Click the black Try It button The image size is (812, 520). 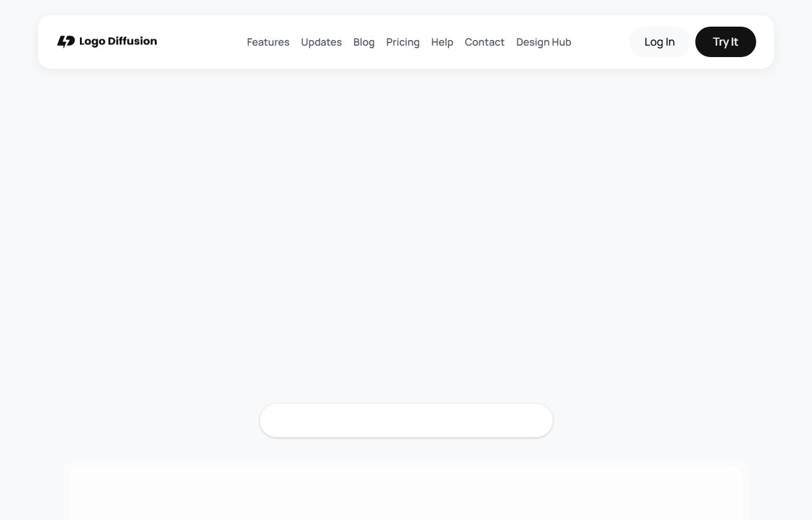click(726, 42)
